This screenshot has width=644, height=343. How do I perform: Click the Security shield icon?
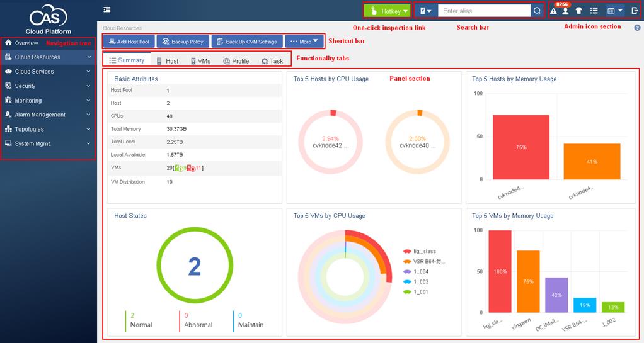8,86
